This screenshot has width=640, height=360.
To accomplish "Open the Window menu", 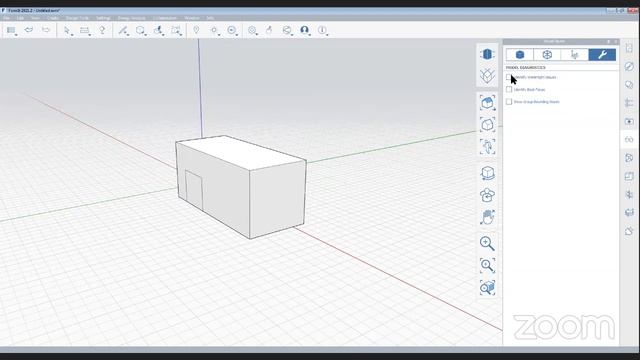I will 192,18.
